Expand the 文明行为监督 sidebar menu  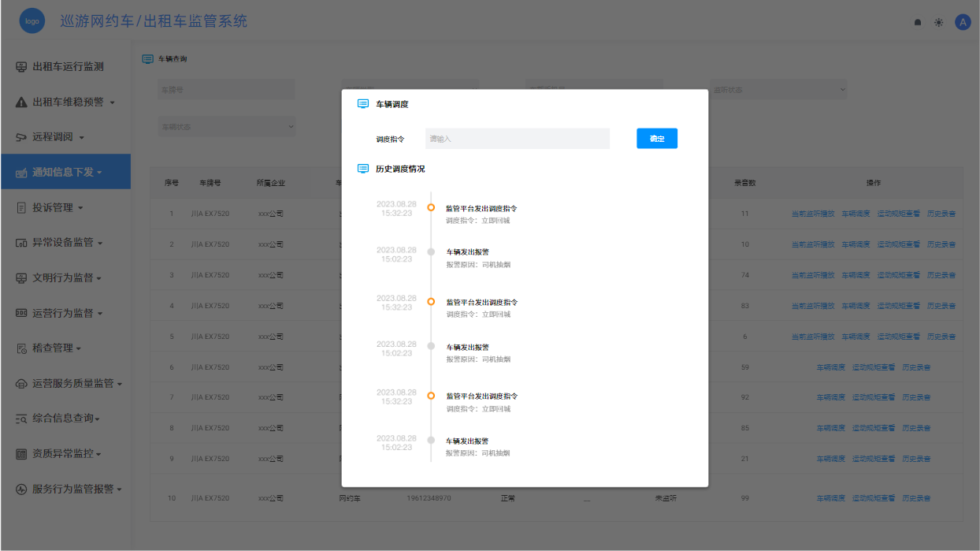coord(66,278)
